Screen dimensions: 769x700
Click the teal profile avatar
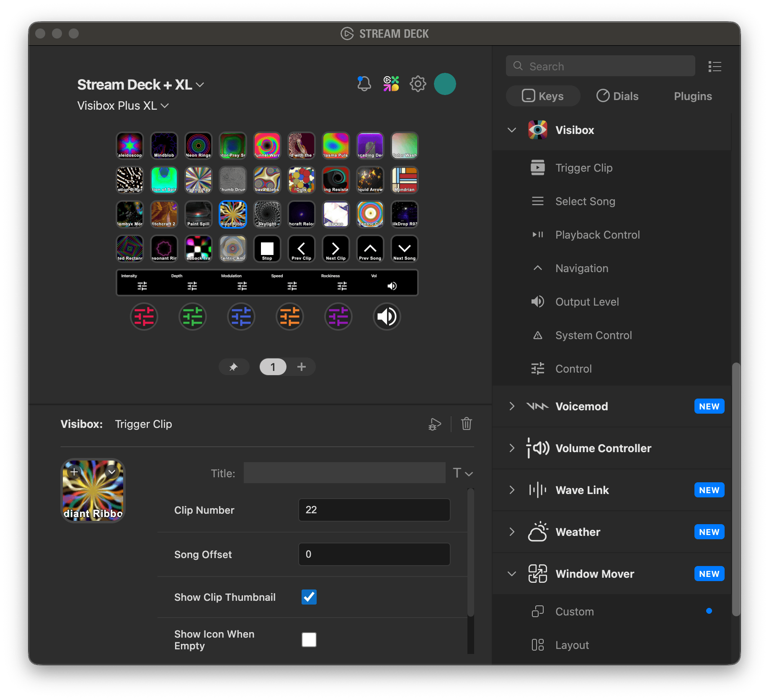445,84
